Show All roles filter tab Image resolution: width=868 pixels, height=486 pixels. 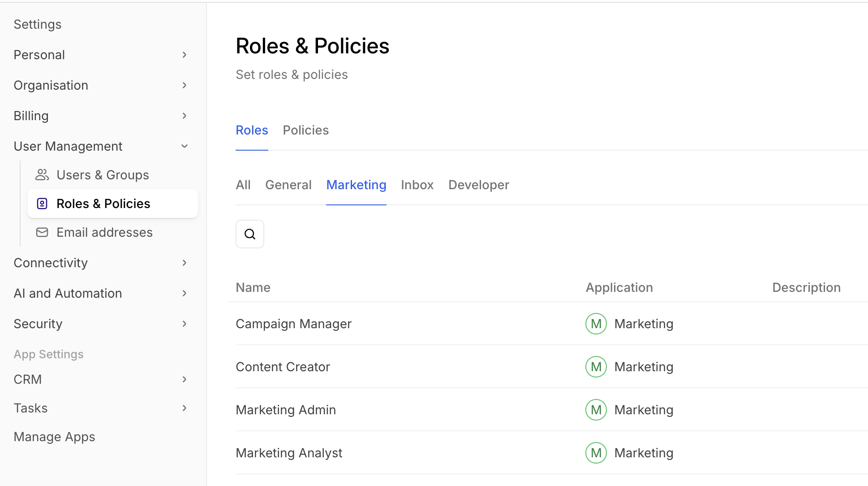tap(243, 185)
